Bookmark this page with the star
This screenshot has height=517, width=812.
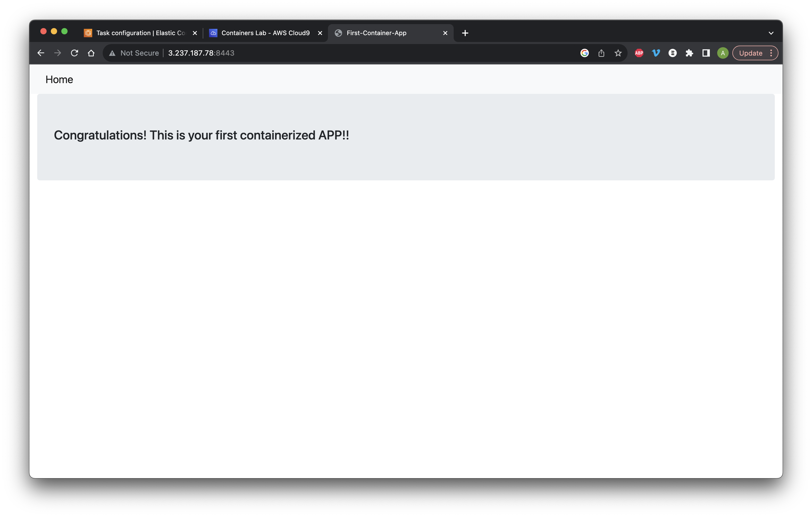click(618, 53)
